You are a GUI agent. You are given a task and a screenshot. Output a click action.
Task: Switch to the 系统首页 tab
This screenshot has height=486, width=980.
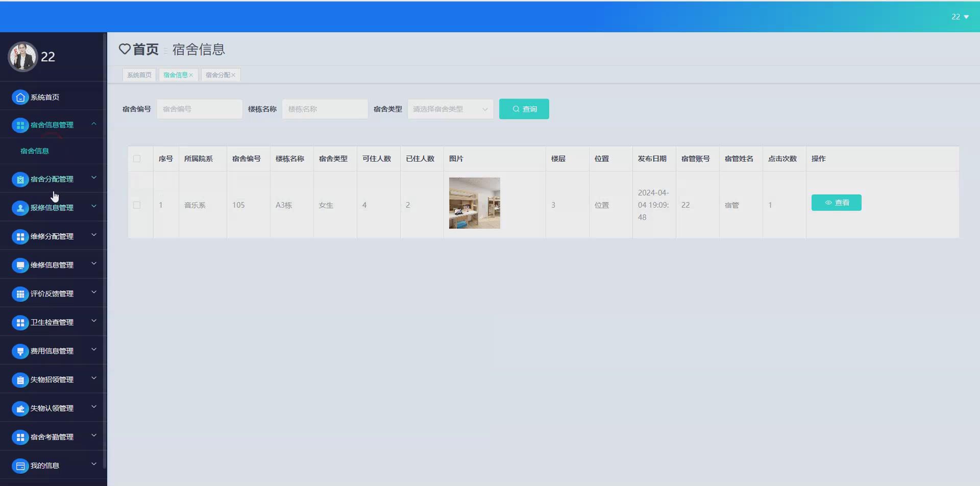(x=139, y=75)
